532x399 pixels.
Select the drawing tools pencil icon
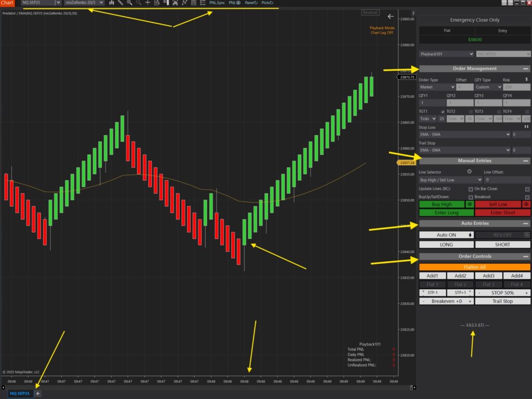click(x=121, y=3)
